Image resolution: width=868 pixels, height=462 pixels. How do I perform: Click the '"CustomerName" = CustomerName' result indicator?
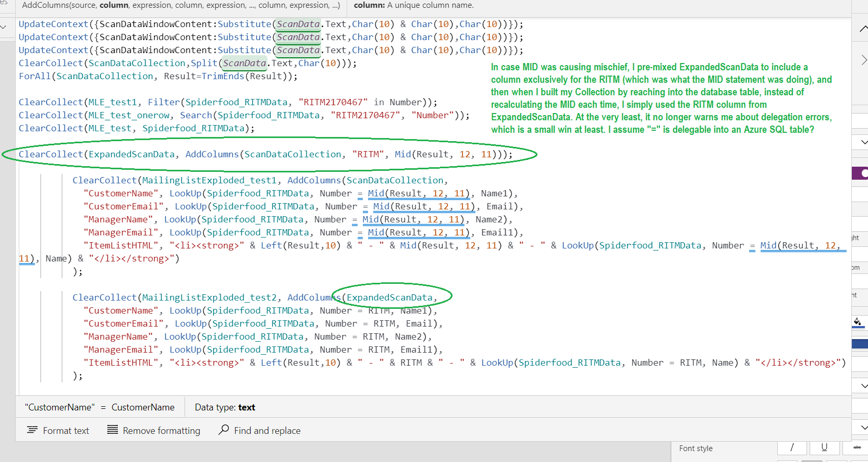100,407
